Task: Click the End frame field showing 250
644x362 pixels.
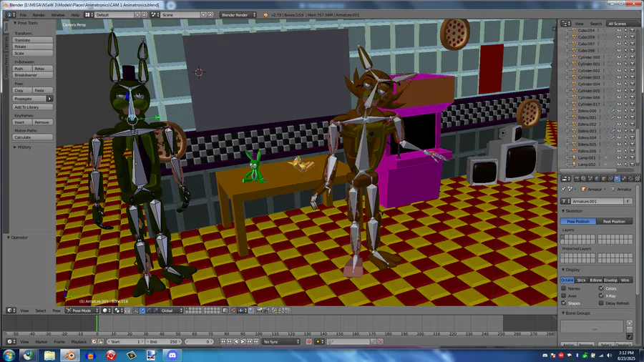Action: tap(163, 341)
